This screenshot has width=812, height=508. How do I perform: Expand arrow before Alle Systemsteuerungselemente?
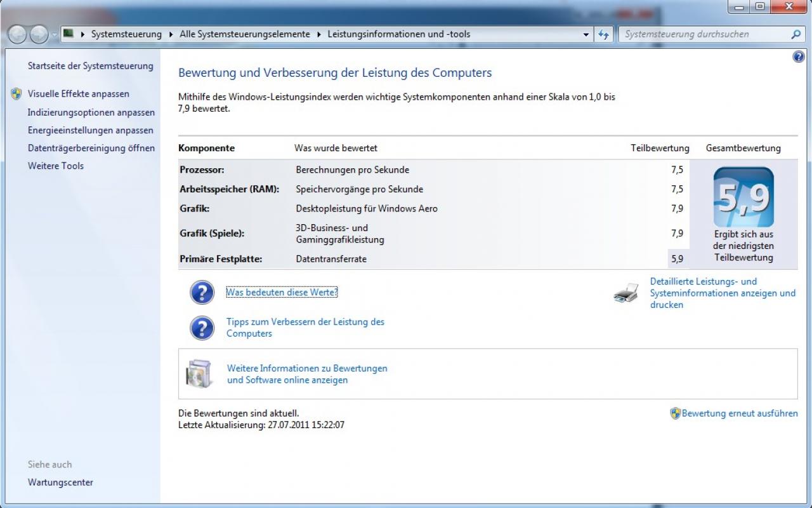172,34
